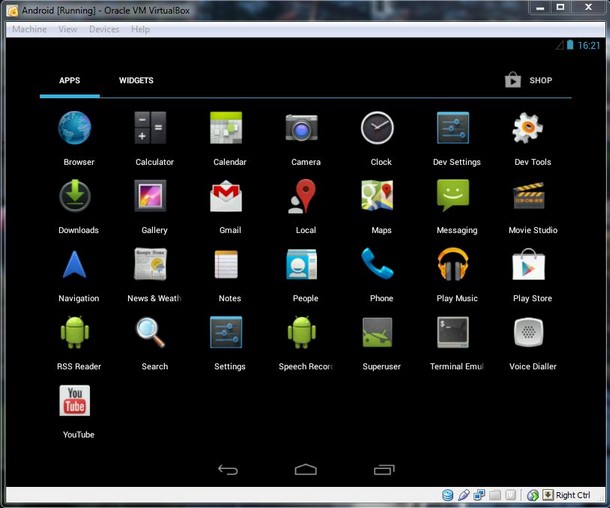Open Movie Studio app
Viewport: 610px width, 508px height.
[x=529, y=196]
